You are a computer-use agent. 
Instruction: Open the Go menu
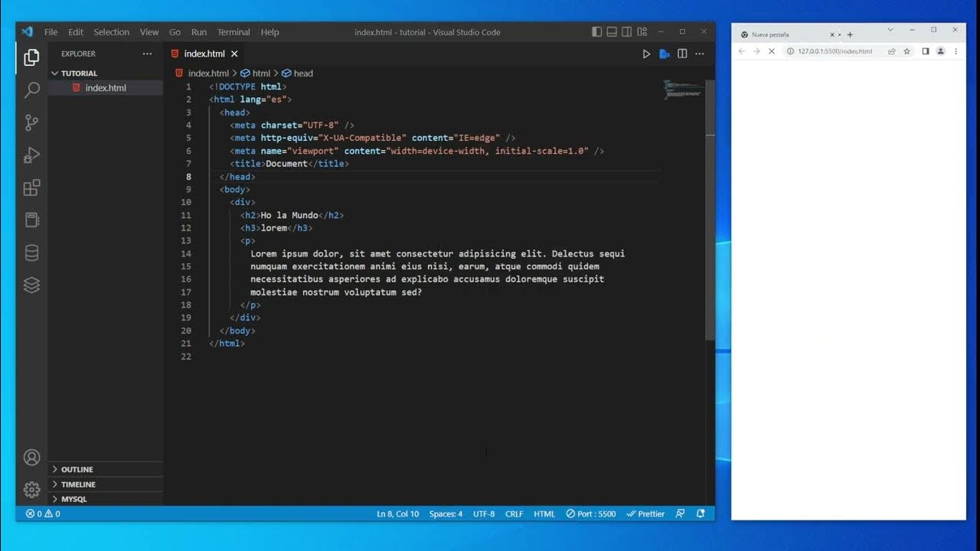point(175,32)
